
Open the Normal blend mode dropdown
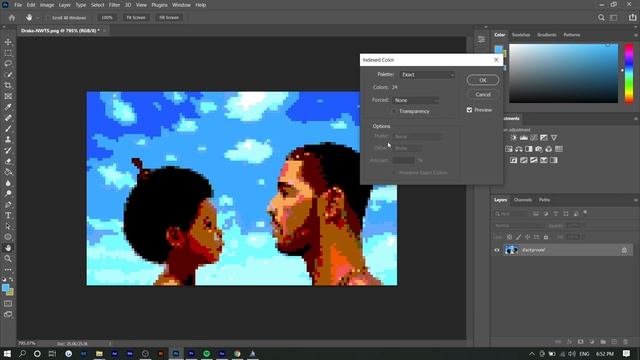pyautogui.click(x=518, y=226)
